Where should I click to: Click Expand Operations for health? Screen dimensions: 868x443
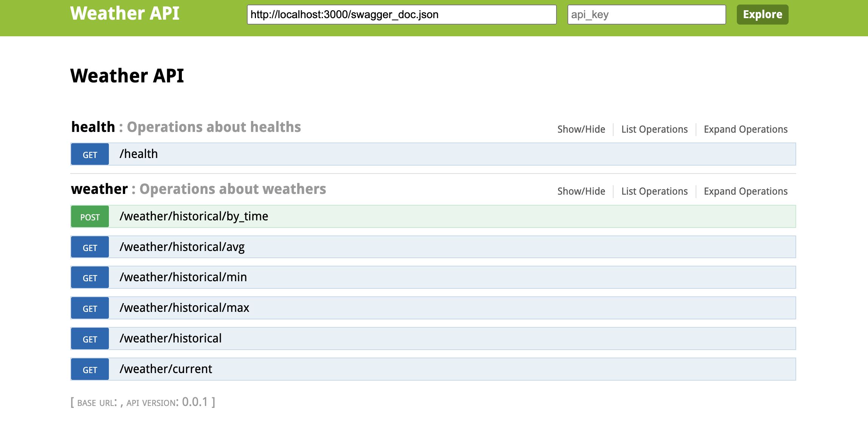click(746, 129)
